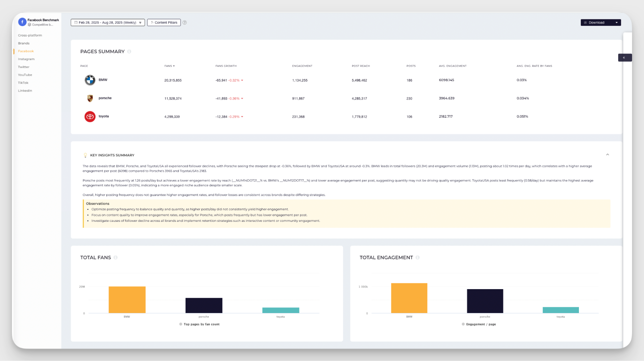
Task: Click Total Fans info icon
Action: tap(116, 258)
